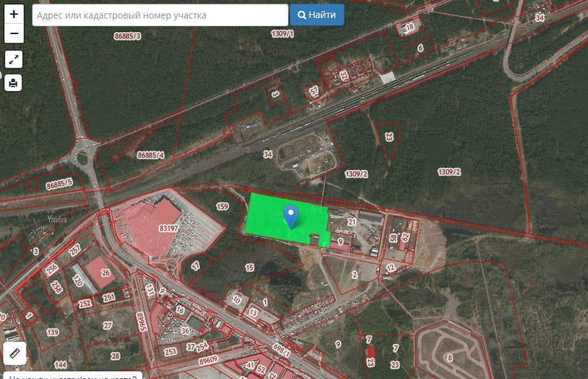
Task: Zoom in with the plus button
Action: pyautogui.click(x=14, y=14)
